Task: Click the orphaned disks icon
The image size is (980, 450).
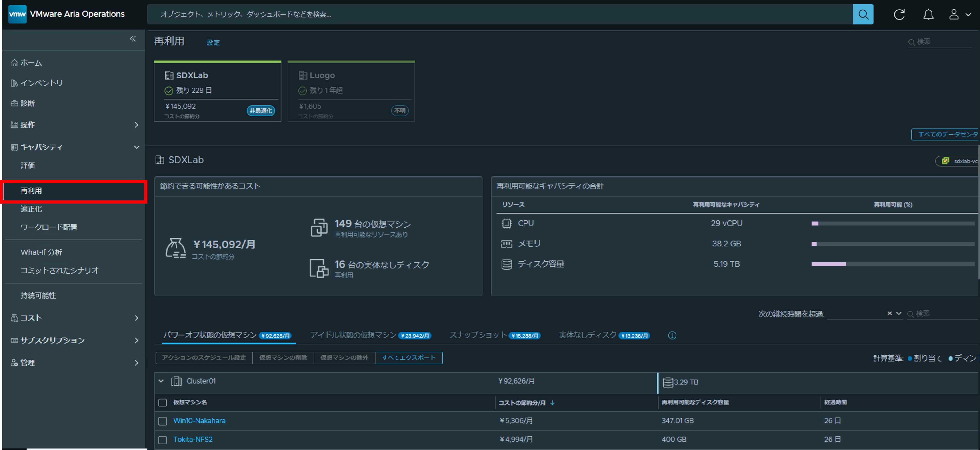Action: coord(319,268)
